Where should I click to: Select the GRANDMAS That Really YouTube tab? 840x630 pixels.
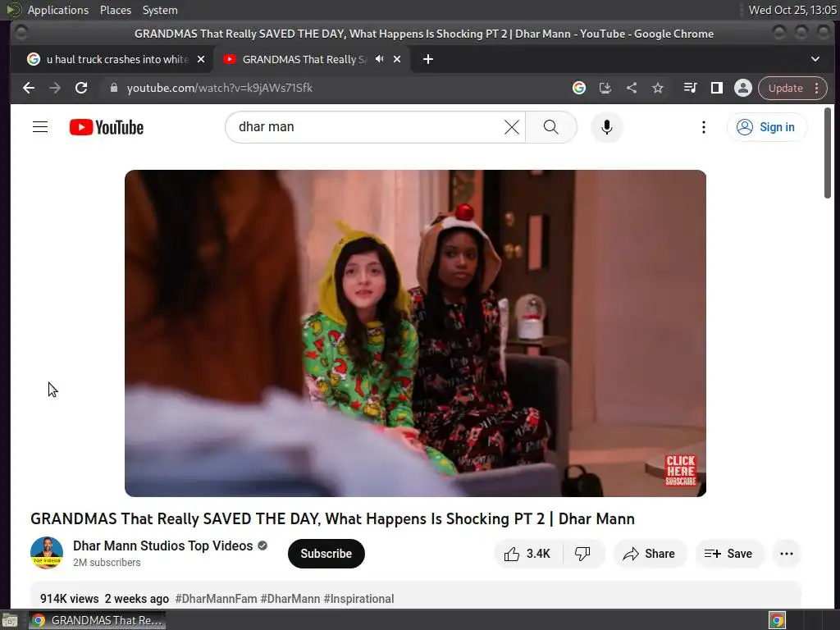304,59
